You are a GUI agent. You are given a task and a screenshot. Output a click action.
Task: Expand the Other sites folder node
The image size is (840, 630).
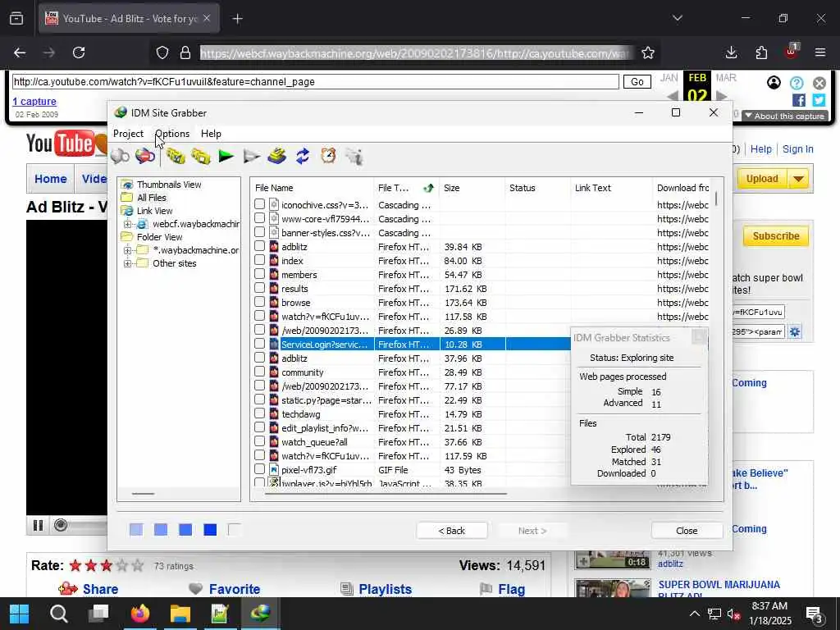pos(127,263)
